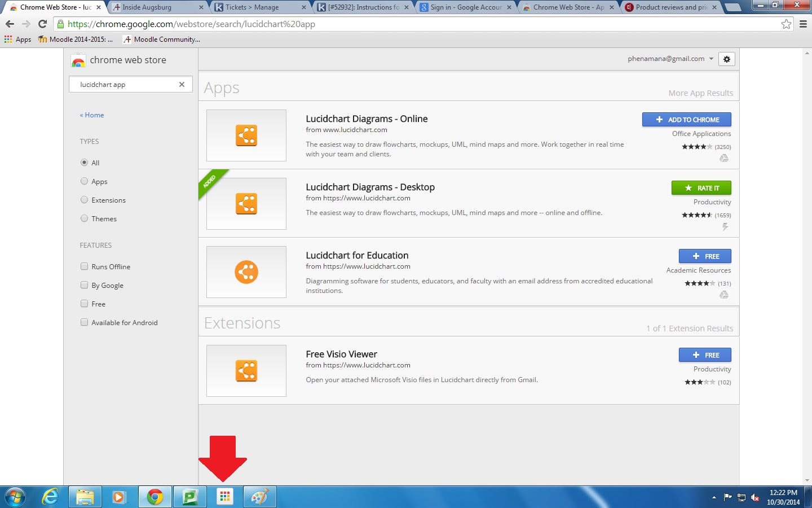Click Lucidchart Diagrams - Desktop thumbnail

click(246, 204)
